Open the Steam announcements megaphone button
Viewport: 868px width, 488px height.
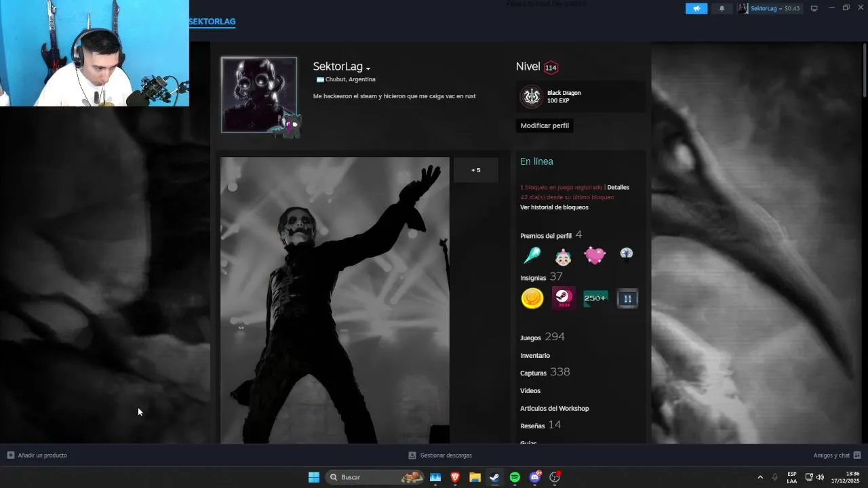(696, 8)
